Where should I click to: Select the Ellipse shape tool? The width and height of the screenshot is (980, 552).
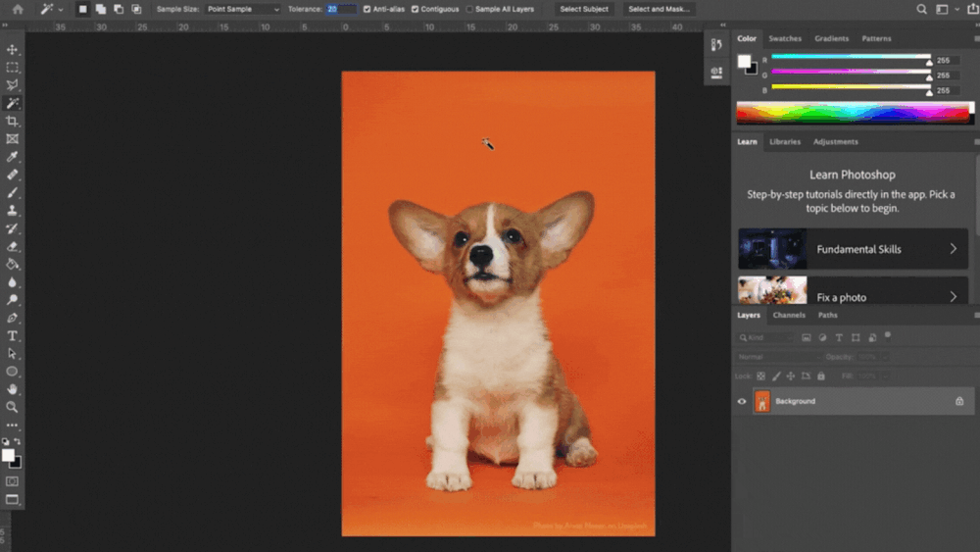point(12,372)
